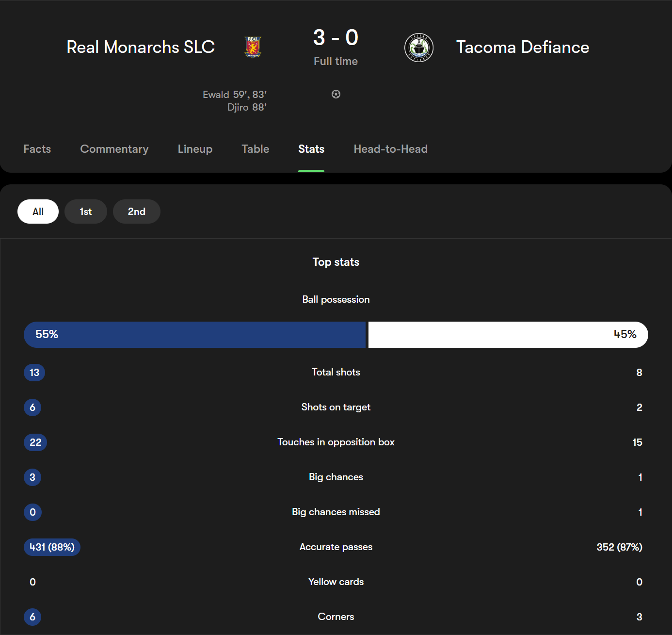Open the Head-to-Head tab
672x635 pixels.
click(x=391, y=149)
